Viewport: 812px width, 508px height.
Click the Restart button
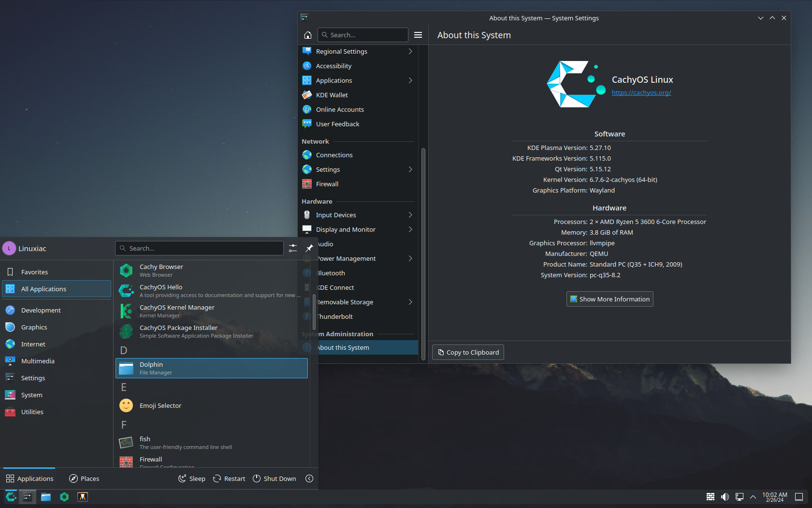pos(229,478)
